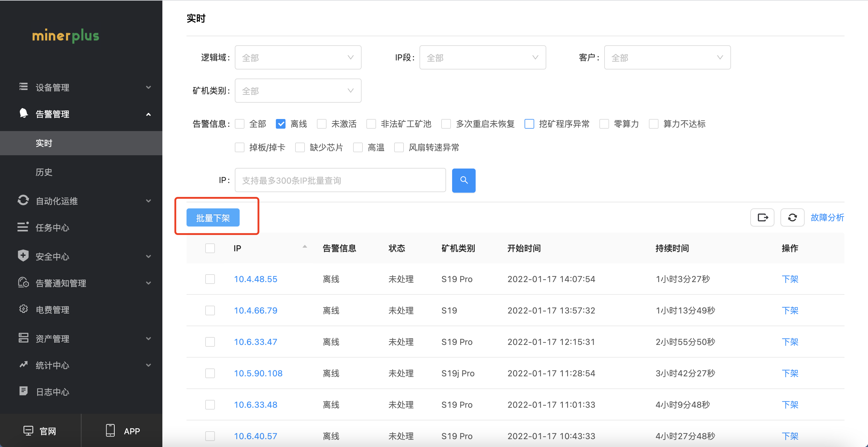Click the refresh table icon button
The image size is (868, 447).
792,217
